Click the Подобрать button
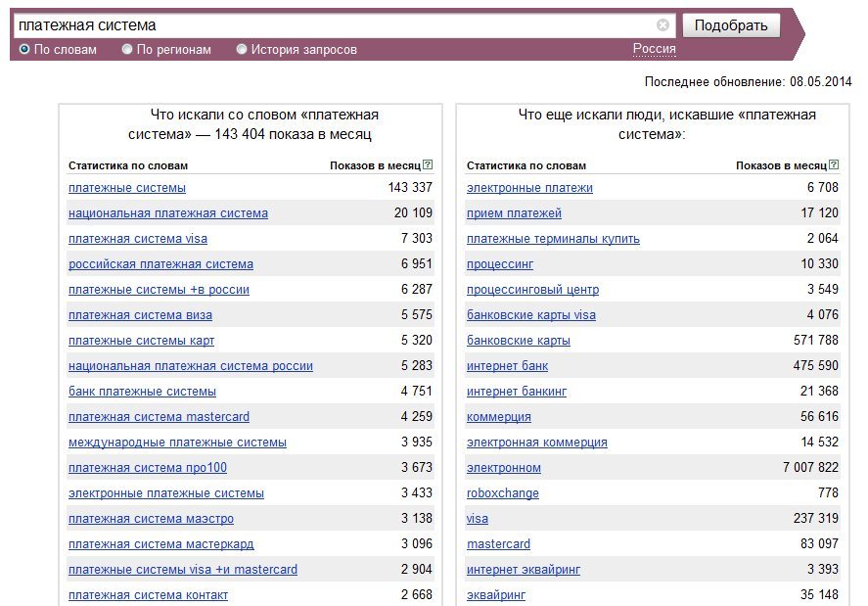This screenshot has width=868, height=606. (731, 25)
